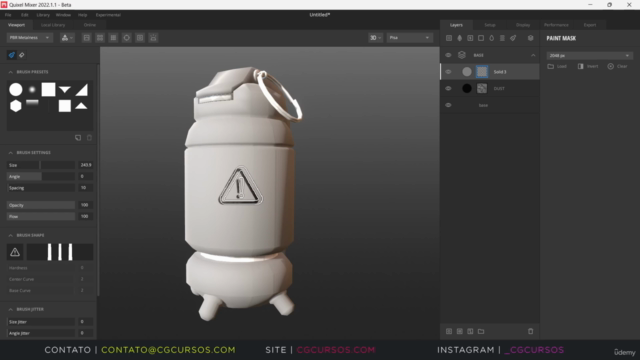Toggle visibility of the base layer
This screenshot has height=360, width=640.
[x=448, y=105]
